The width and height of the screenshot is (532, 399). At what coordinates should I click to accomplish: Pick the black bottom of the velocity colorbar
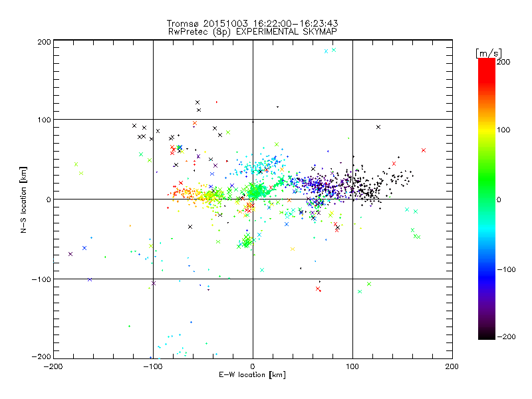click(487, 336)
